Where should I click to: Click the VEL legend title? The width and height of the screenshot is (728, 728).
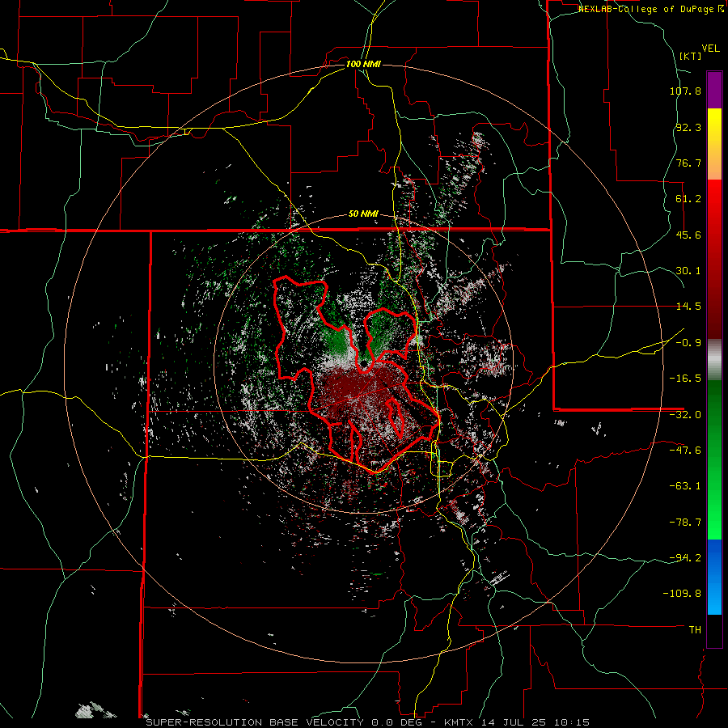(x=711, y=49)
